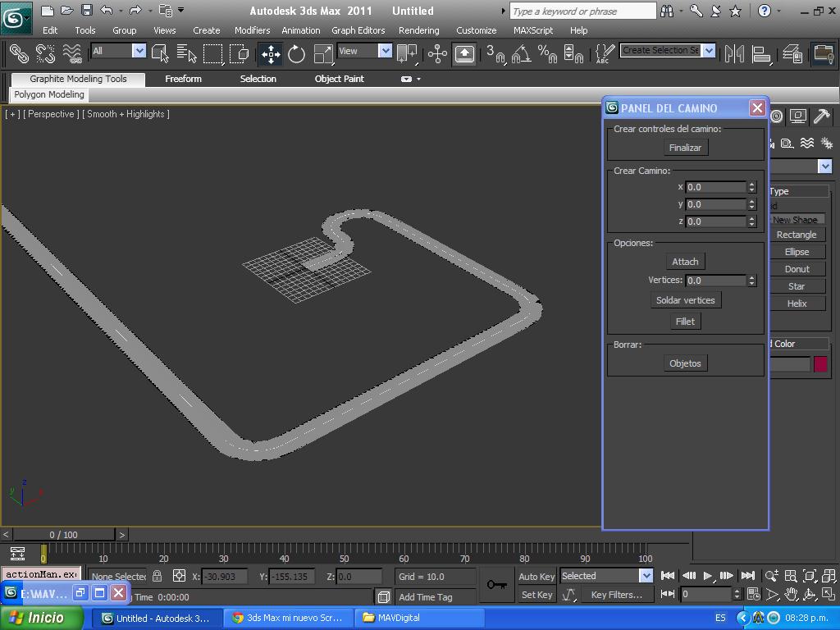Viewport: 840px width, 630px height.
Task: Expand the reference coordinate 'View' dropdown
Action: [x=385, y=51]
